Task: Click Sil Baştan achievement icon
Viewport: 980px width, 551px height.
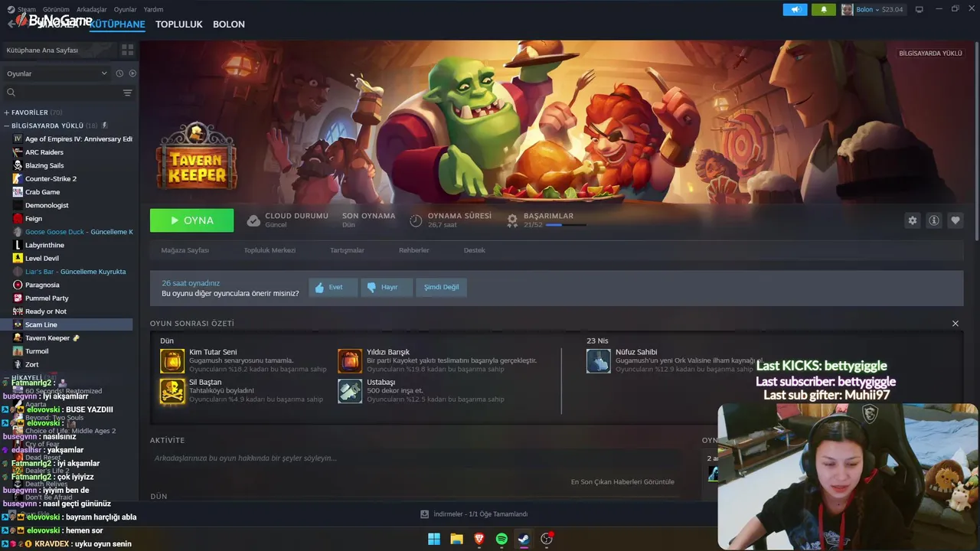Action: click(172, 391)
